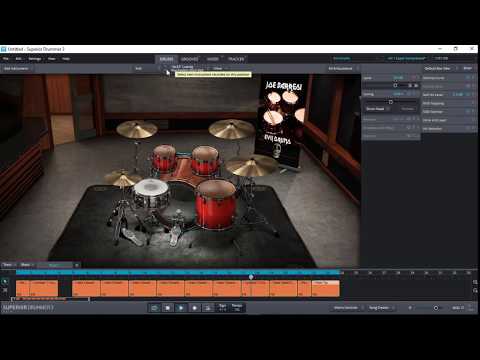
Task: Click the record button in the transport
Action: pos(195,308)
